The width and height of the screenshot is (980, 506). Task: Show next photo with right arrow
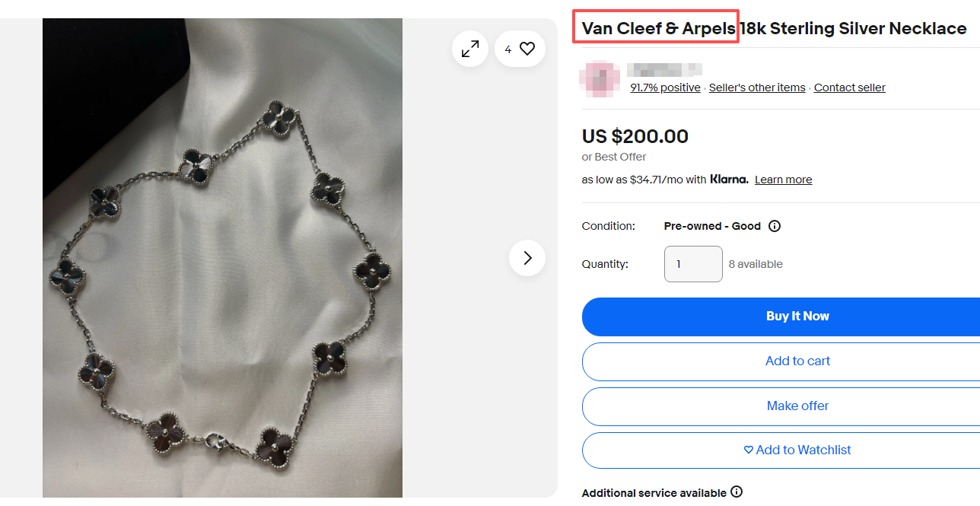527,258
